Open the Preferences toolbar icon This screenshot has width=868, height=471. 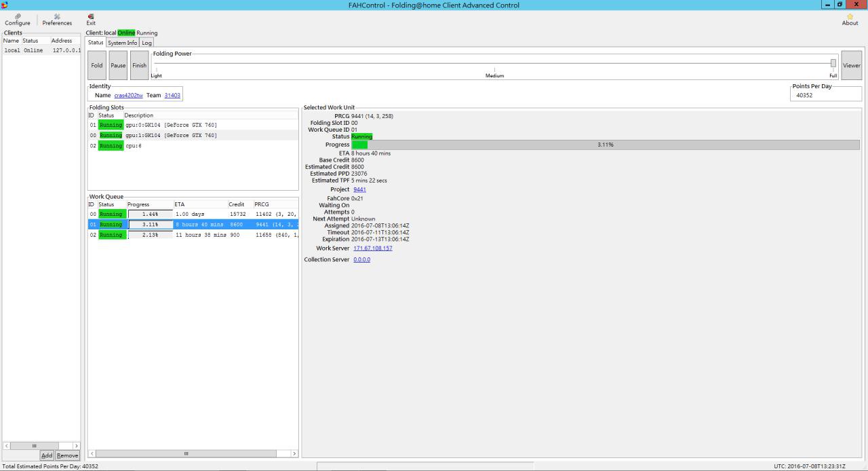tap(57, 19)
